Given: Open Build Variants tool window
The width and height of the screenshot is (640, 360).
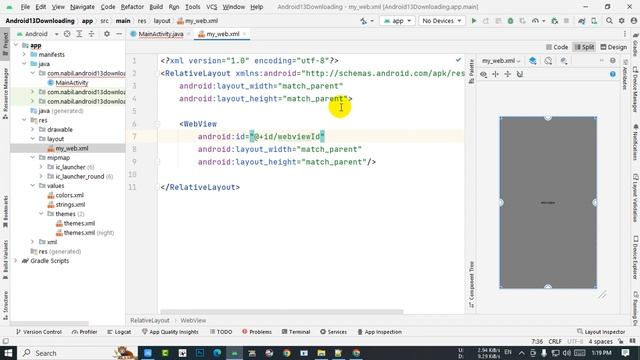Looking at the screenshot, I should coord(5,259).
